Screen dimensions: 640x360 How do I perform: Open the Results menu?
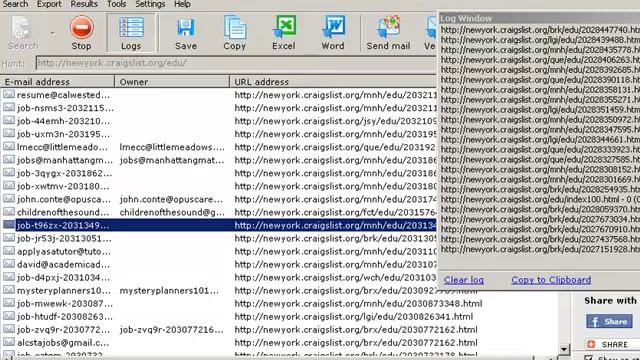point(84,4)
